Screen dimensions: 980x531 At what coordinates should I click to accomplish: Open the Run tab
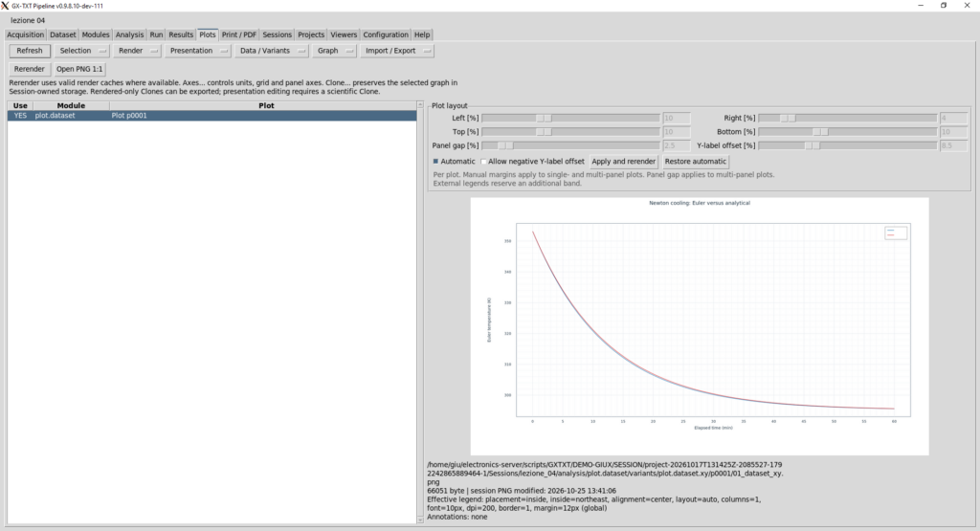(x=156, y=35)
